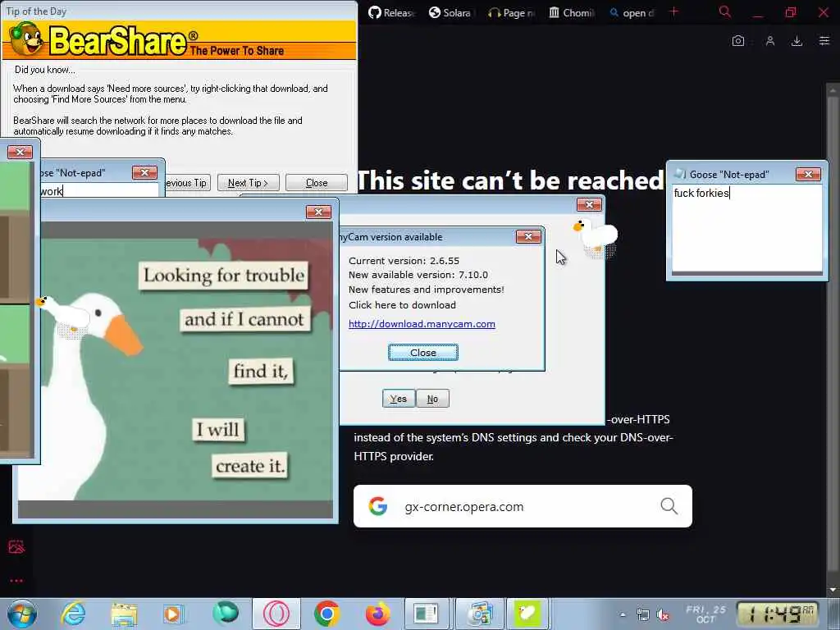Launch Internet Explorer from taskbar
The height and width of the screenshot is (630, 840).
(73, 614)
